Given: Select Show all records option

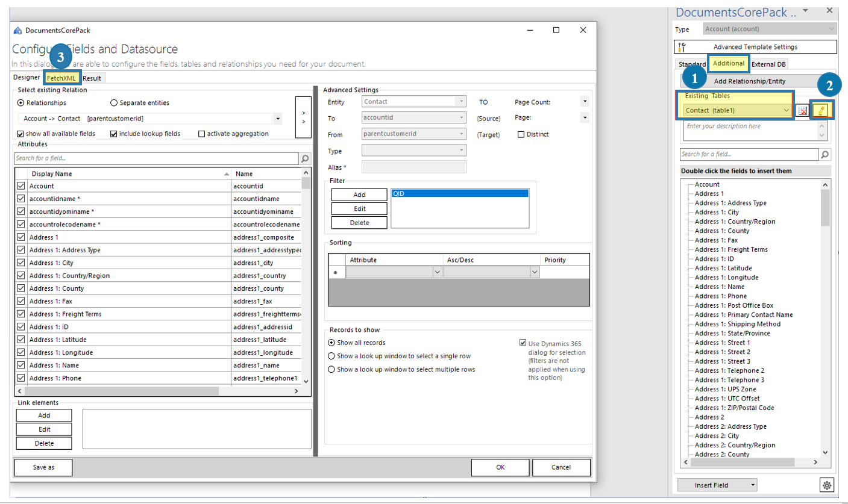Looking at the screenshot, I should tap(331, 343).
